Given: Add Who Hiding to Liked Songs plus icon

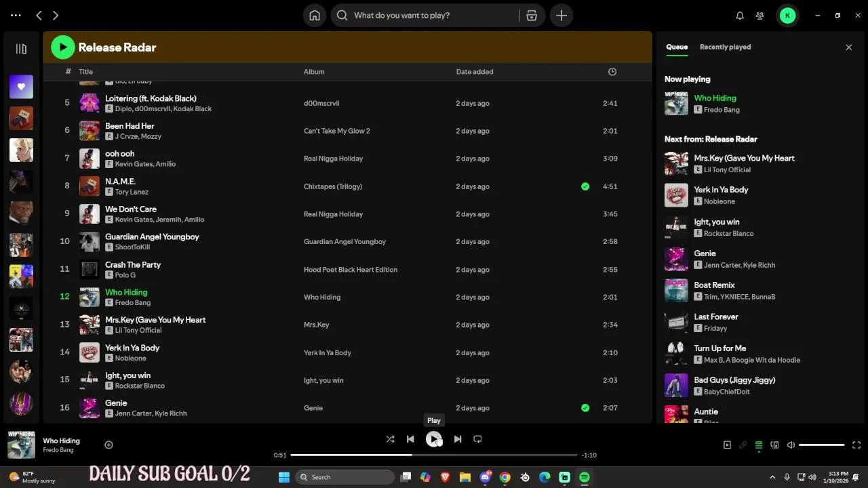Looking at the screenshot, I should (x=108, y=445).
